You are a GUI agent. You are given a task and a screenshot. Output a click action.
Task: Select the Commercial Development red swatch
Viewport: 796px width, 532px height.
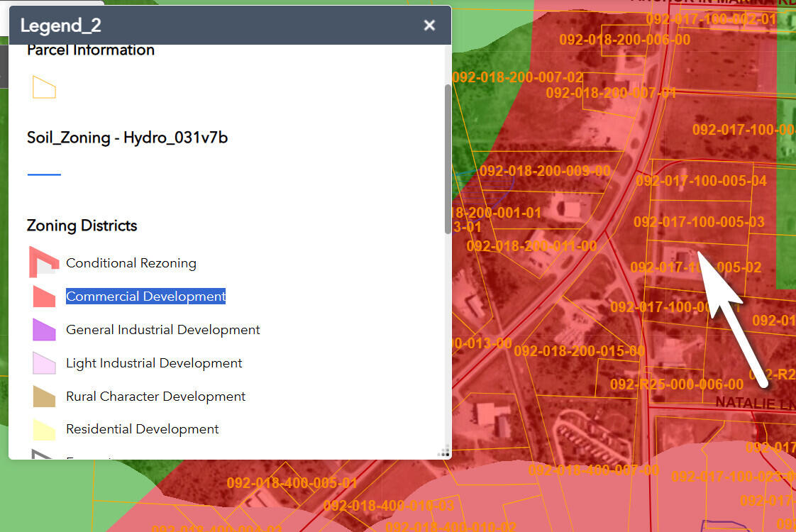click(44, 297)
